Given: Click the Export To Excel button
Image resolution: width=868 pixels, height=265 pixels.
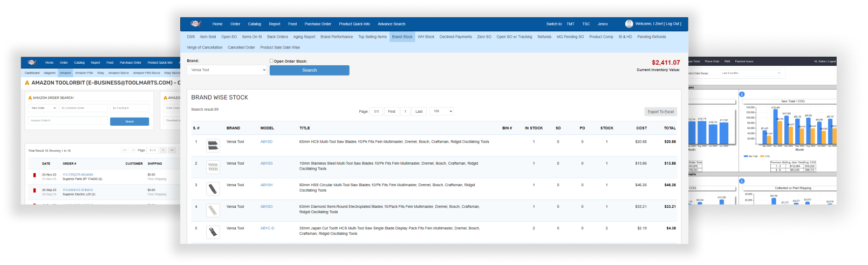Looking at the screenshot, I should point(661,112).
